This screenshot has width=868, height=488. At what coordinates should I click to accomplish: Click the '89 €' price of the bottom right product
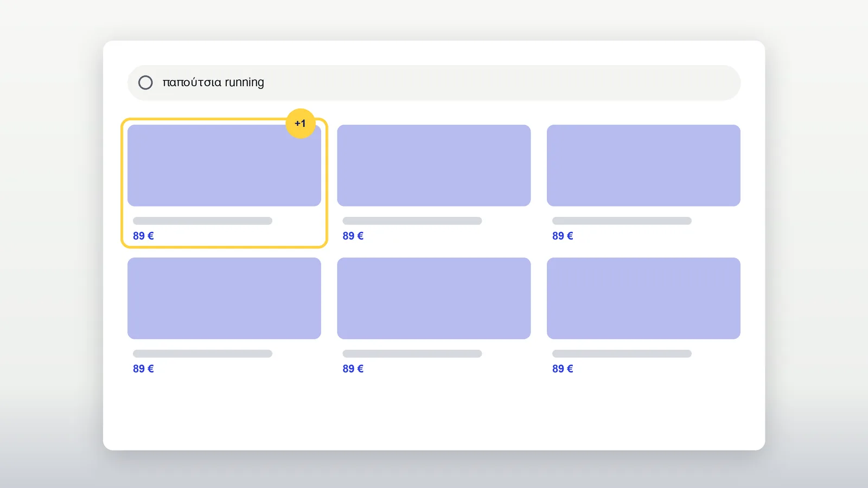click(563, 369)
